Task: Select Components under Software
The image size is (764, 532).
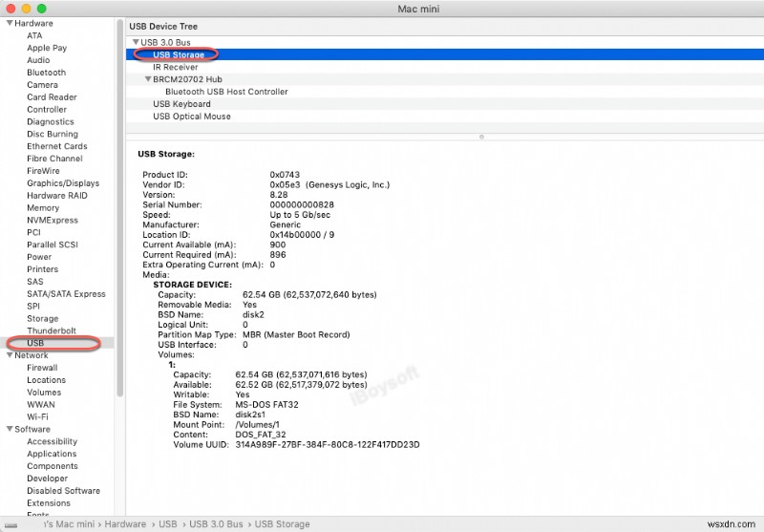Action: pos(53,466)
